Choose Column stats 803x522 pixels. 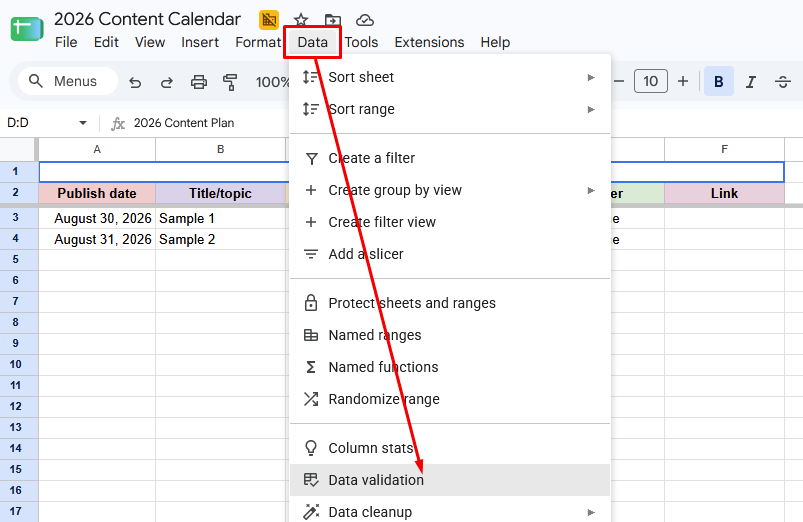pyautogui.click(x=450, y=448)
